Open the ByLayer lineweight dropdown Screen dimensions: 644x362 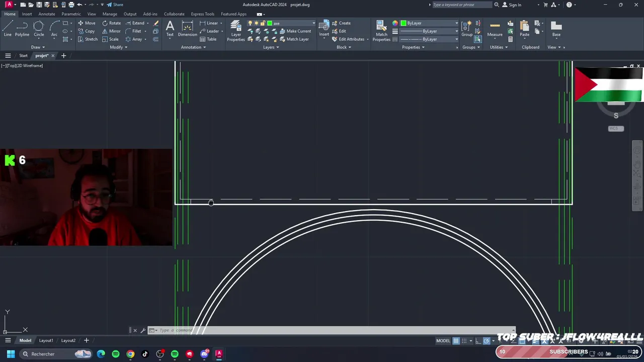tap(456, 31)
